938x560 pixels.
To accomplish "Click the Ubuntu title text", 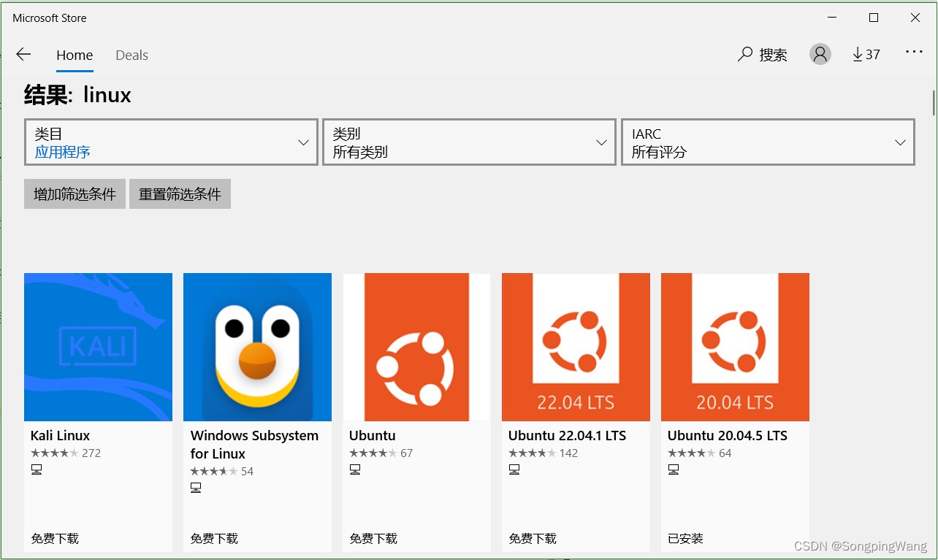I will pyautogui.click(x=373, y=436).
